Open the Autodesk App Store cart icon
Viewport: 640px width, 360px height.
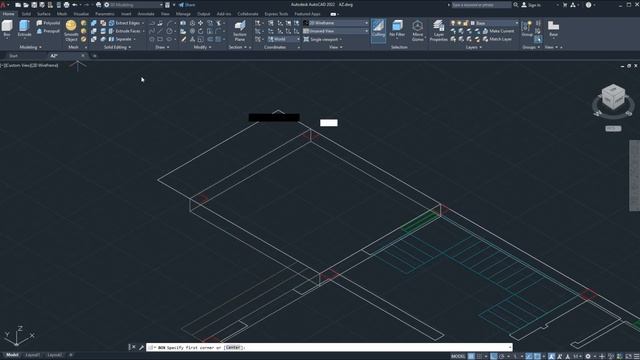coord(565,5)
